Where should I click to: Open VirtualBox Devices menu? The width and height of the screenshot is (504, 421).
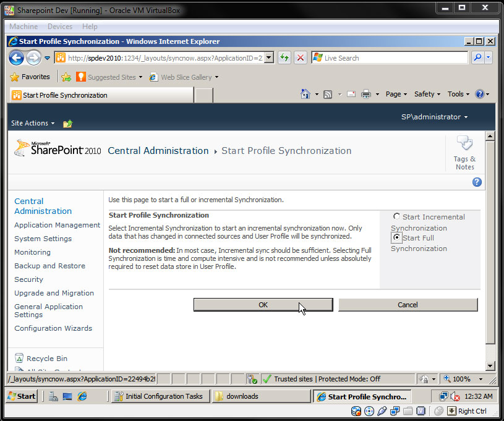point(60,27)
